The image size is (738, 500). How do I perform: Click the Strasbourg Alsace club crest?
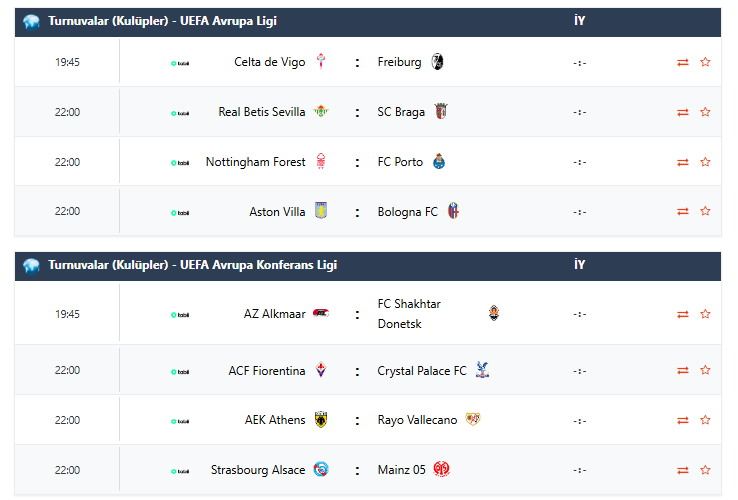pos(321,470)
